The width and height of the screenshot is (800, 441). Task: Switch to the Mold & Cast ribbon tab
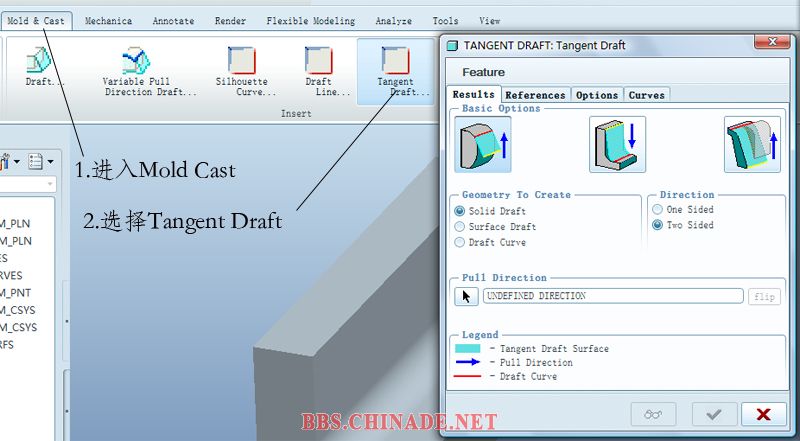point(36,21)
